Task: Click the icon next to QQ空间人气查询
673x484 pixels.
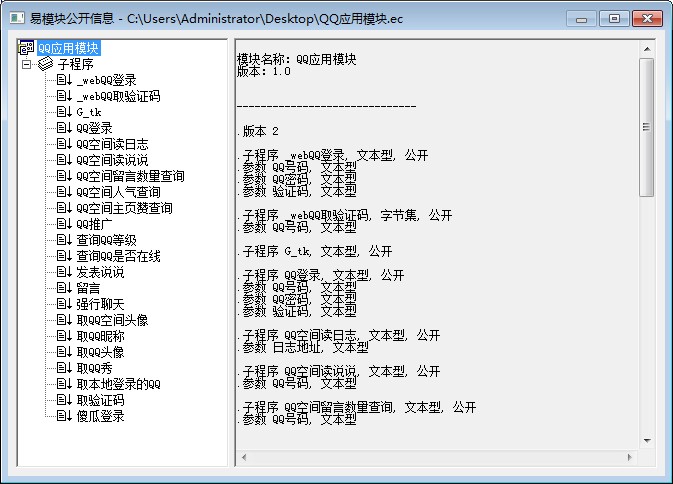Action: (64, 192)
